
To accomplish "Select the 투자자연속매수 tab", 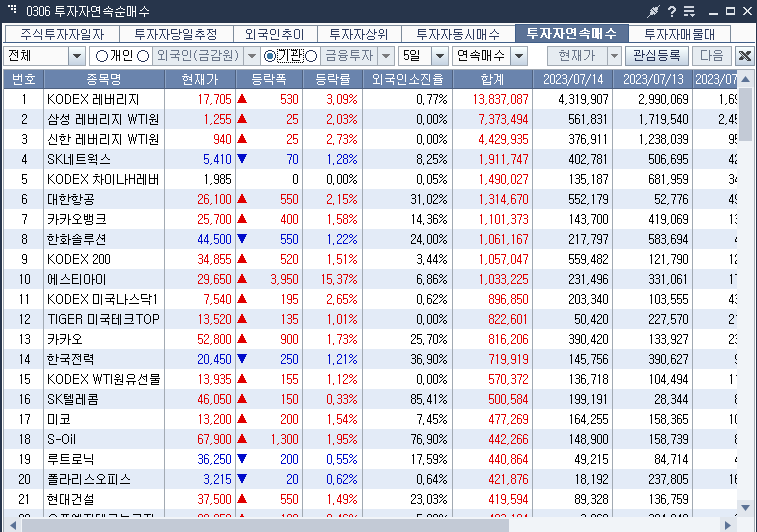I will 572,33.
